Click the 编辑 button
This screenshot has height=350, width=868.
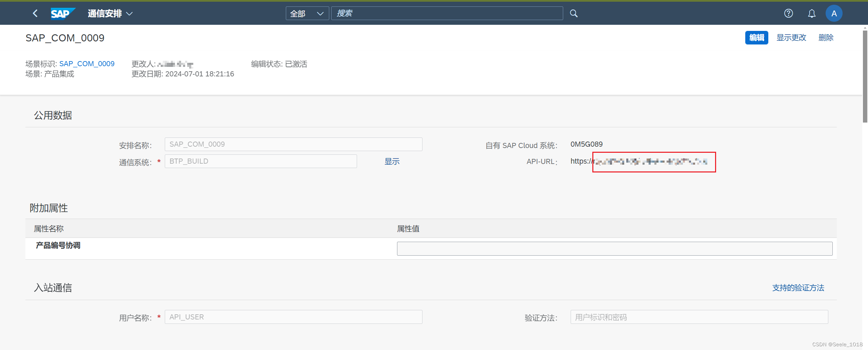pos(756,38)
